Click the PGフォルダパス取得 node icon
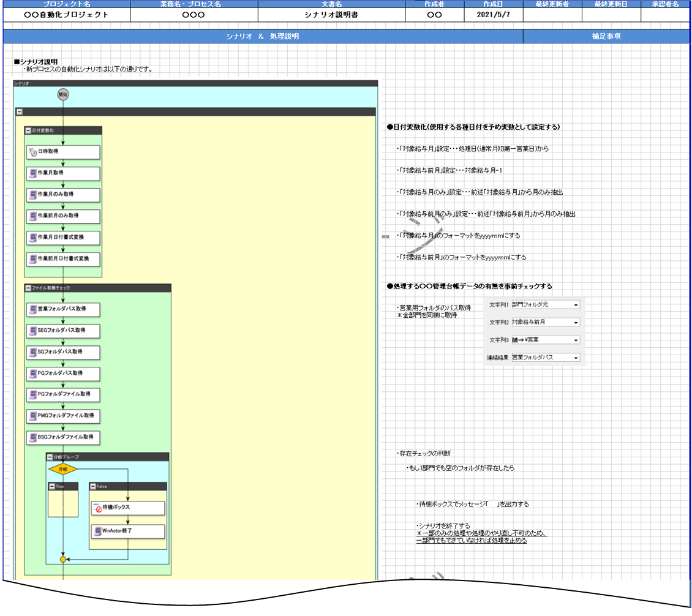 32,374
